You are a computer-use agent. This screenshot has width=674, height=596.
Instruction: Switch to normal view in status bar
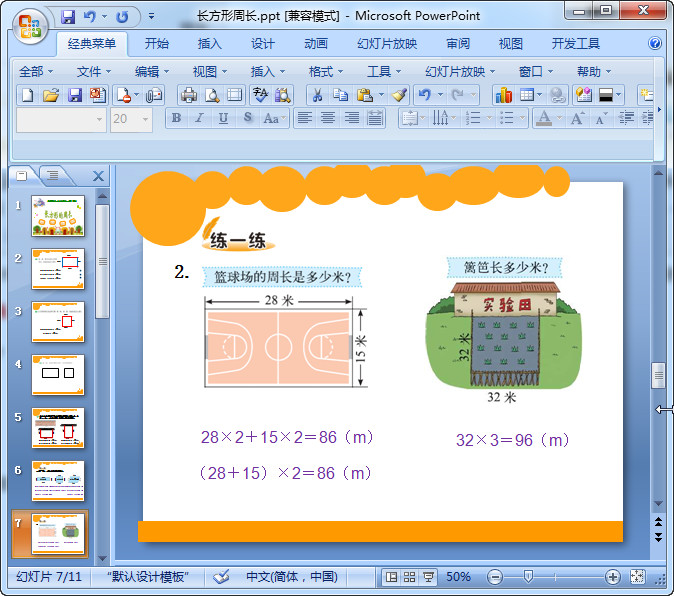pos(391,577)
